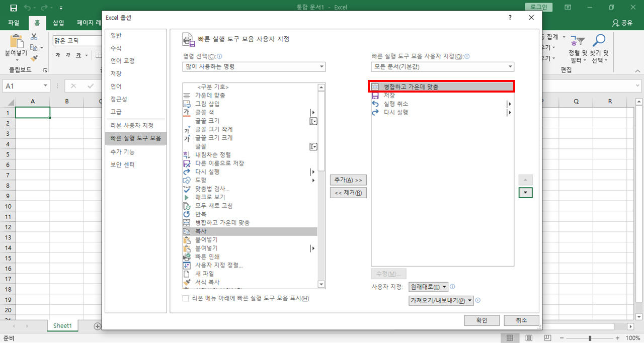Select 새 파일 command

tap(250, 274)
